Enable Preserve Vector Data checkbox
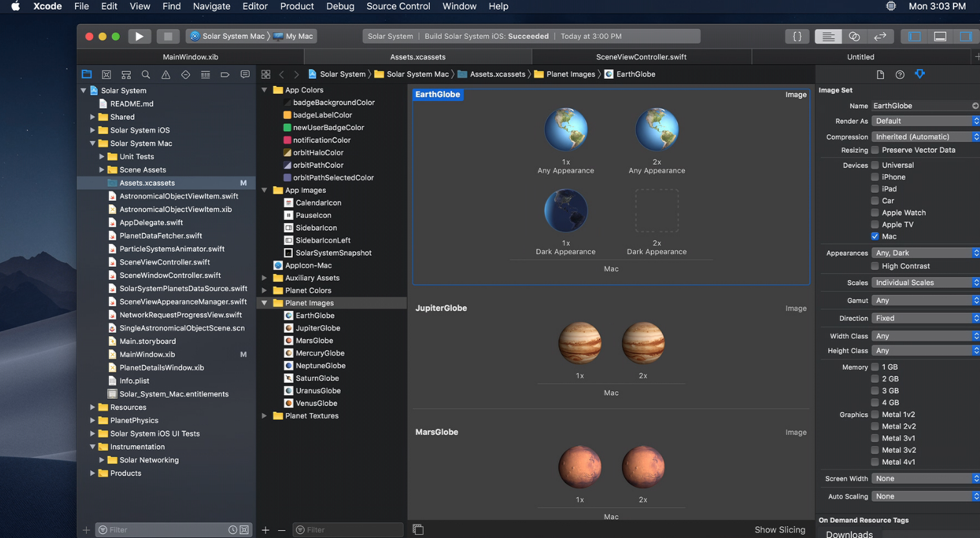Viewport: 980px width, 538px height. (x=875, y=150)
